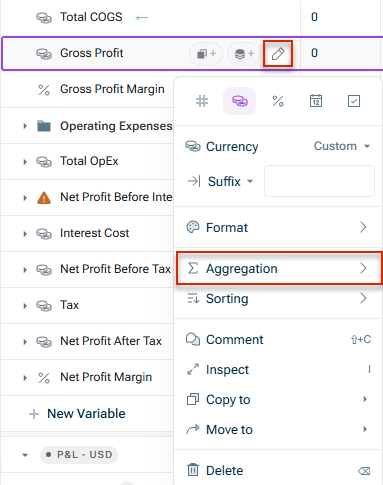
Task: Click the pencil edit icon on Gross Profit
Action: tap(278, 54)
